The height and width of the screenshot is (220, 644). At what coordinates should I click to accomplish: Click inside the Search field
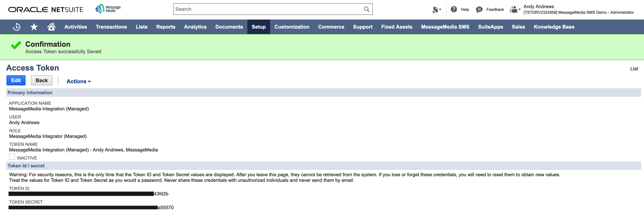coord(250,9)
